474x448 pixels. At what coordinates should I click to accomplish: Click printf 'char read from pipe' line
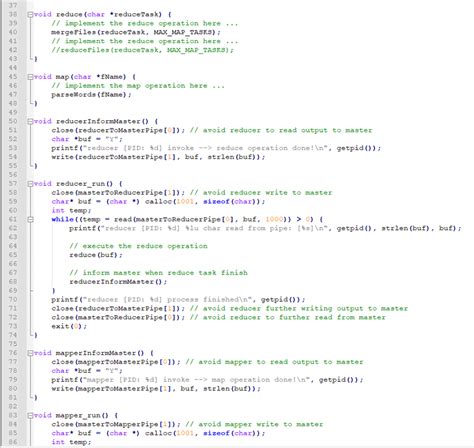(265, 228)
